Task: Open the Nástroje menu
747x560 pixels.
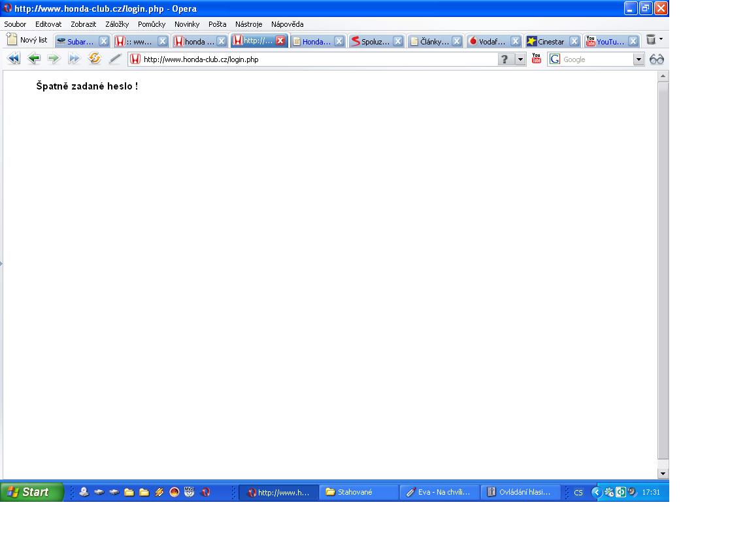Action: [248, 24]
